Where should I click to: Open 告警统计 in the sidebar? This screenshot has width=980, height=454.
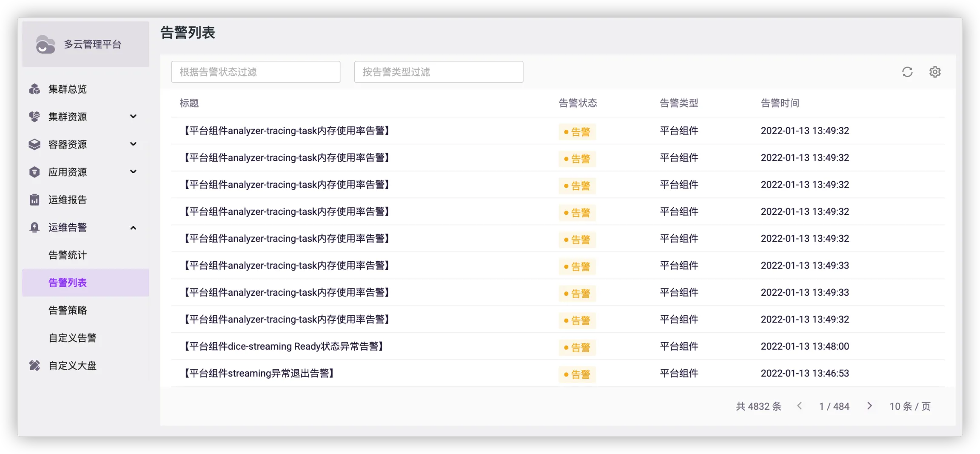pyautogui.click(x=68, y=255)
